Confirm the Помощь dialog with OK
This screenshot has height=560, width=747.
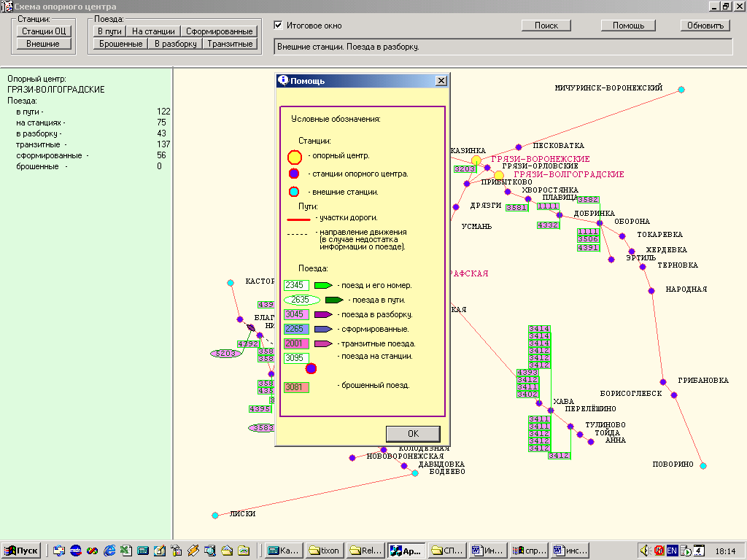413,433
